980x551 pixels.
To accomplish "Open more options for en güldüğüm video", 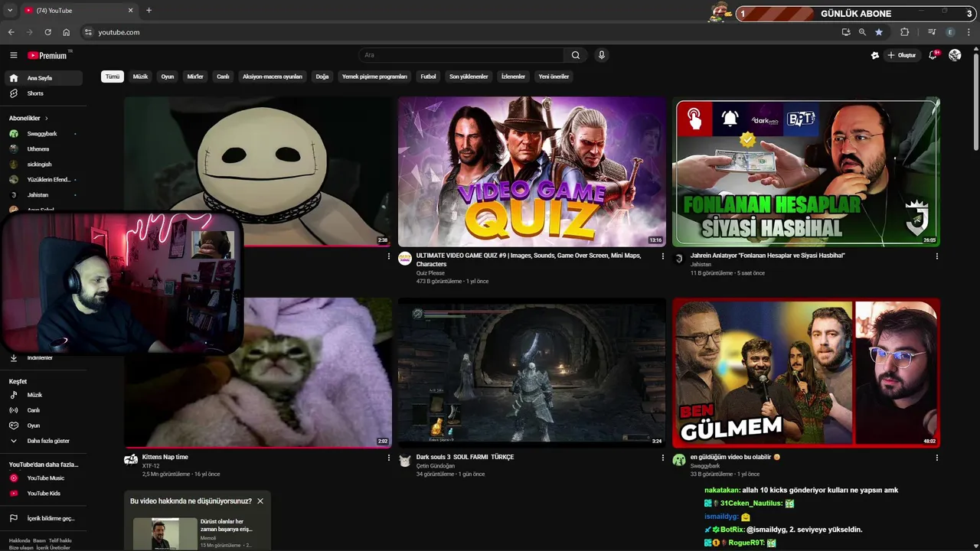I will [937, 458].
